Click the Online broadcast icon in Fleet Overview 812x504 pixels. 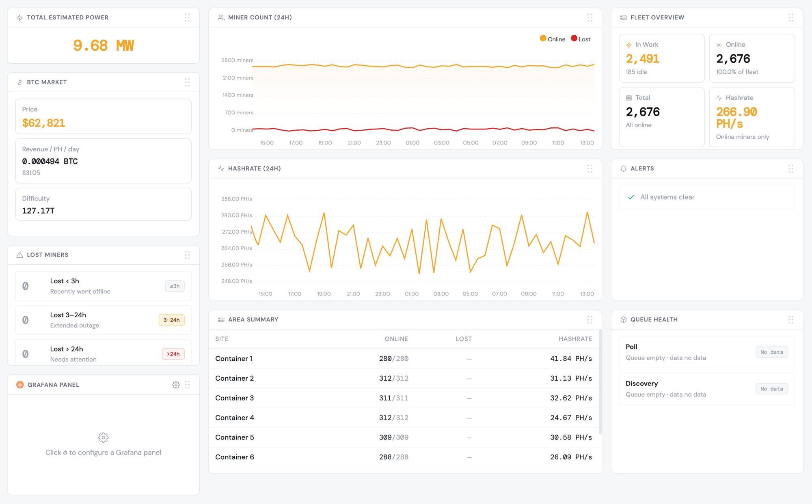pyautogui.click(x=719, y=45)
